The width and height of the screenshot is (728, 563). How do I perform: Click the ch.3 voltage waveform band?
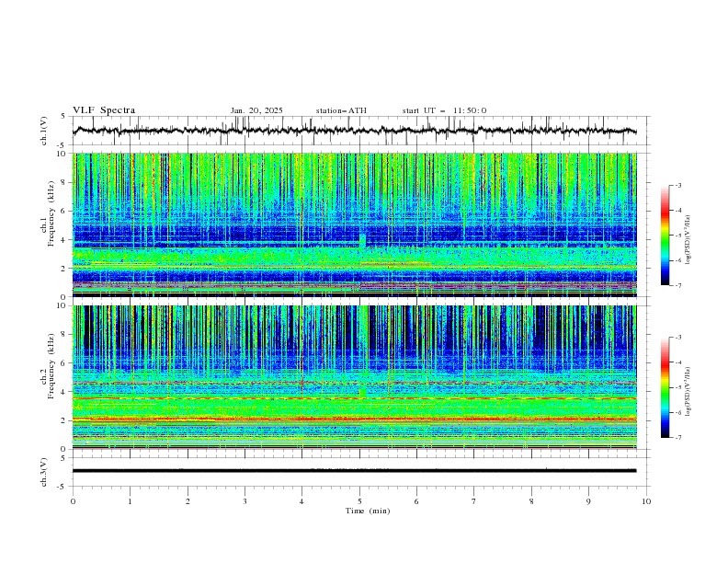coord(354,471)
